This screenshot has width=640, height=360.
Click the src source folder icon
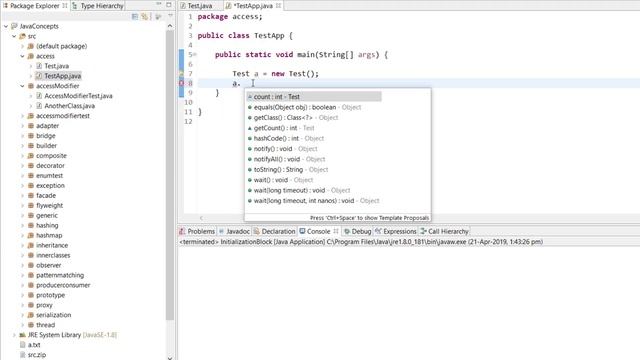coord(22,36)
